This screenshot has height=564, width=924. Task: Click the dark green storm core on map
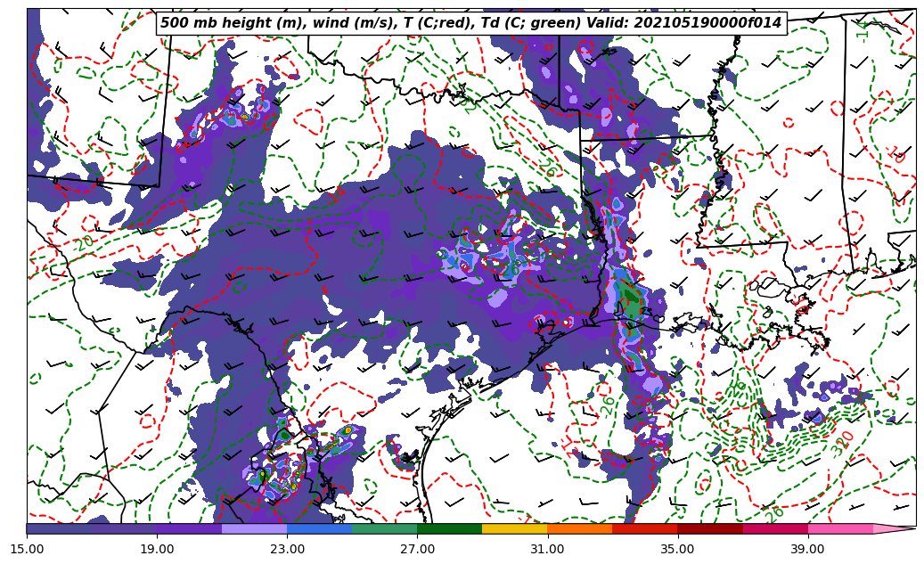click(632, 303)
